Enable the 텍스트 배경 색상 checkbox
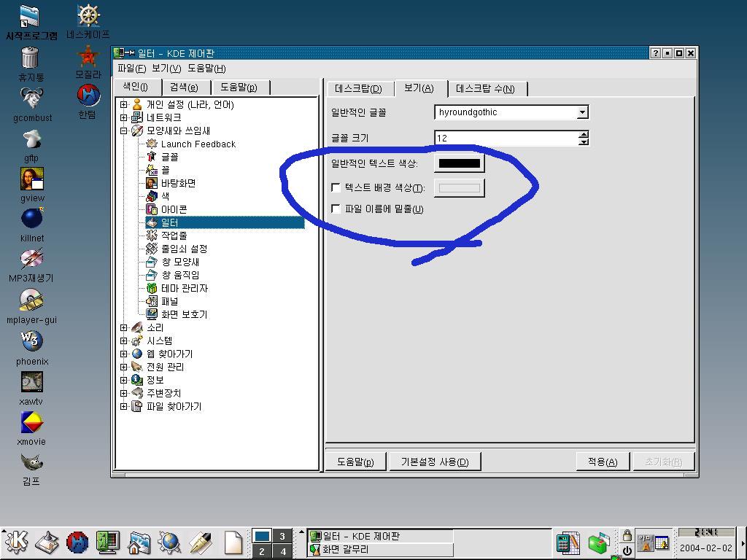Screen dimensions: 747x560 (336, 188)
